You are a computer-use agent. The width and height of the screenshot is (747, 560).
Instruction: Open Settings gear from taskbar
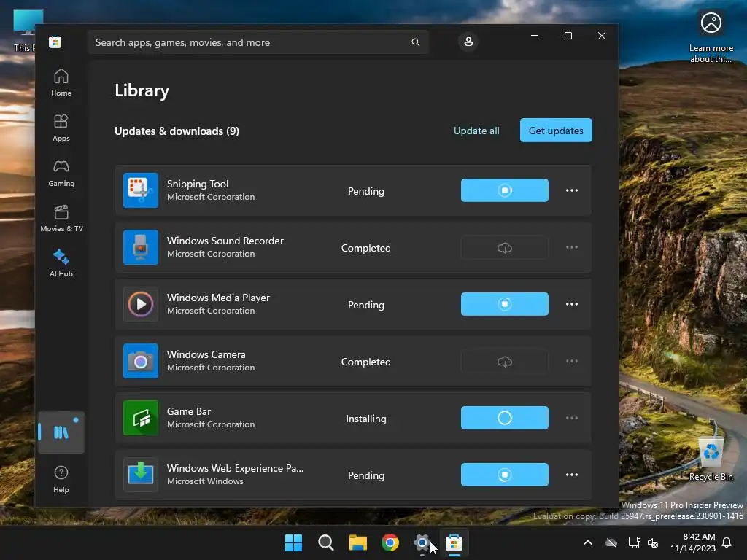click(422, 542)
